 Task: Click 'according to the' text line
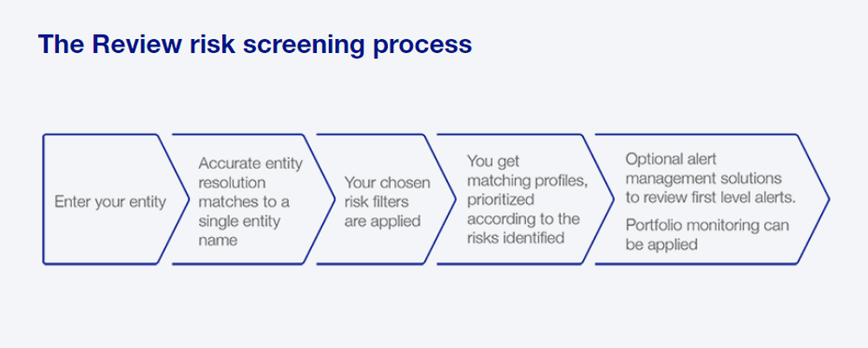point(523,219)
